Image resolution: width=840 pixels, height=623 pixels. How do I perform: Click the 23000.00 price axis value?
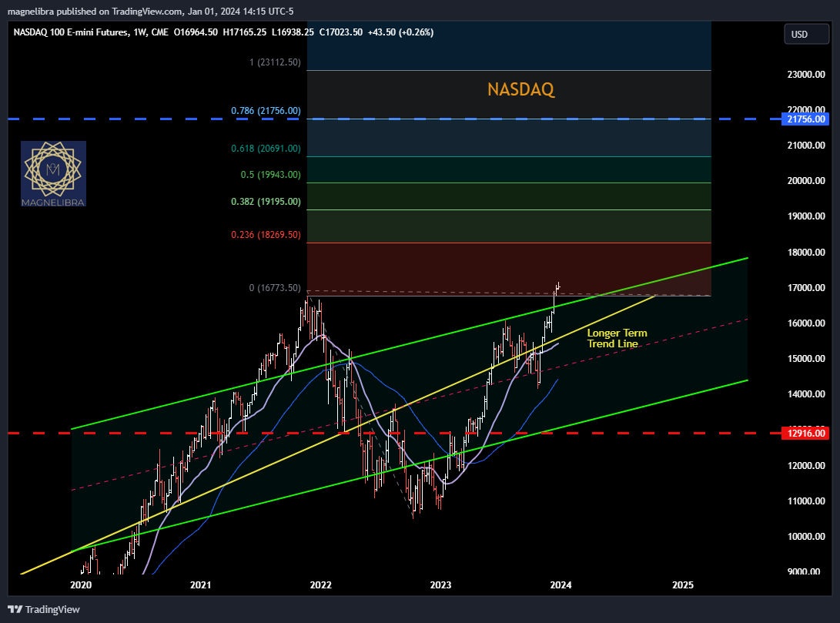coord(806,75)
